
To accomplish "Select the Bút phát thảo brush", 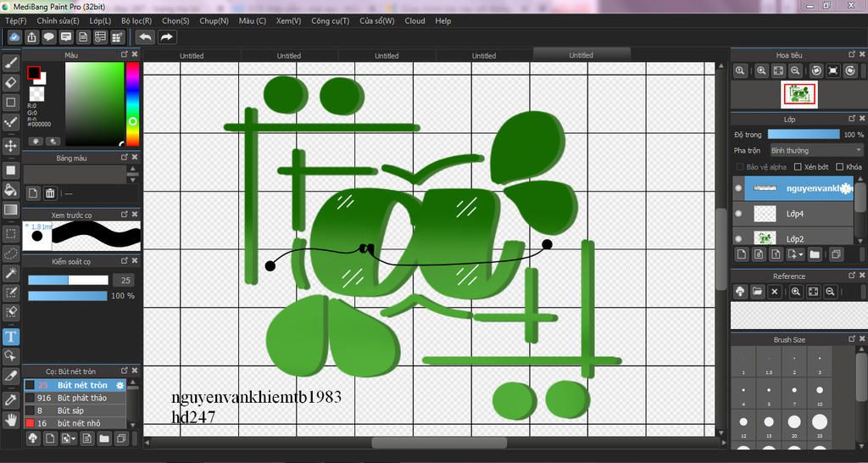I will point(75,399).
